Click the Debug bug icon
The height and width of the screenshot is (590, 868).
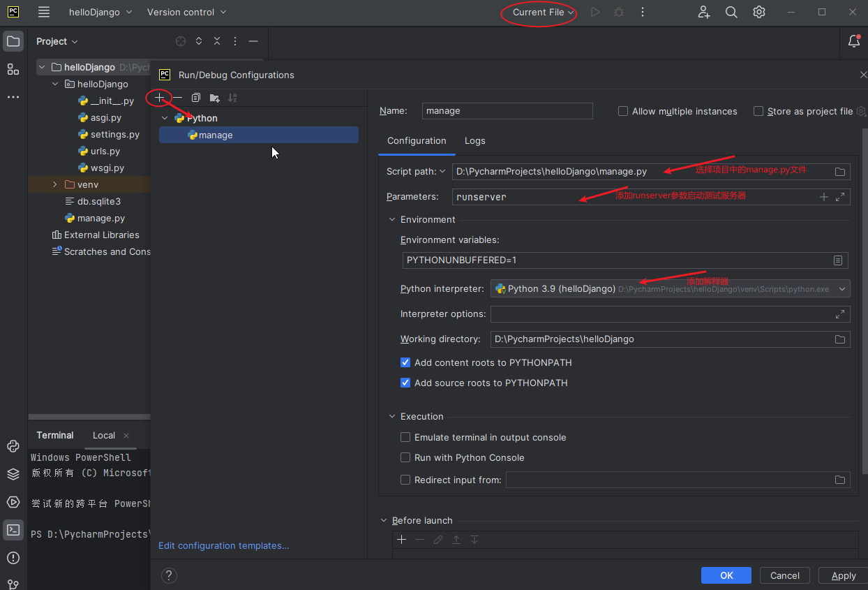pos(618,12)
